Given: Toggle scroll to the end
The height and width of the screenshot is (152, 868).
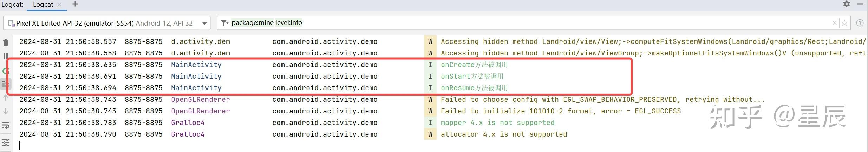Looking at the screenshot, I should [6, 84].
